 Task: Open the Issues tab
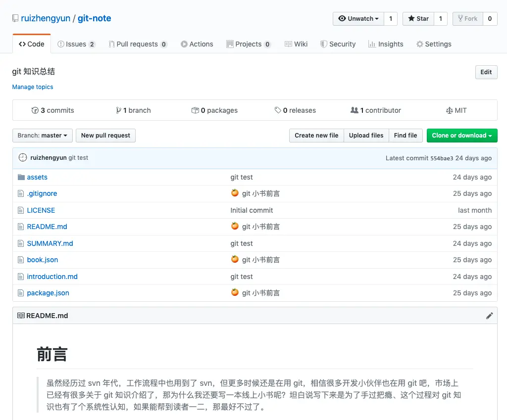point(76,44)
